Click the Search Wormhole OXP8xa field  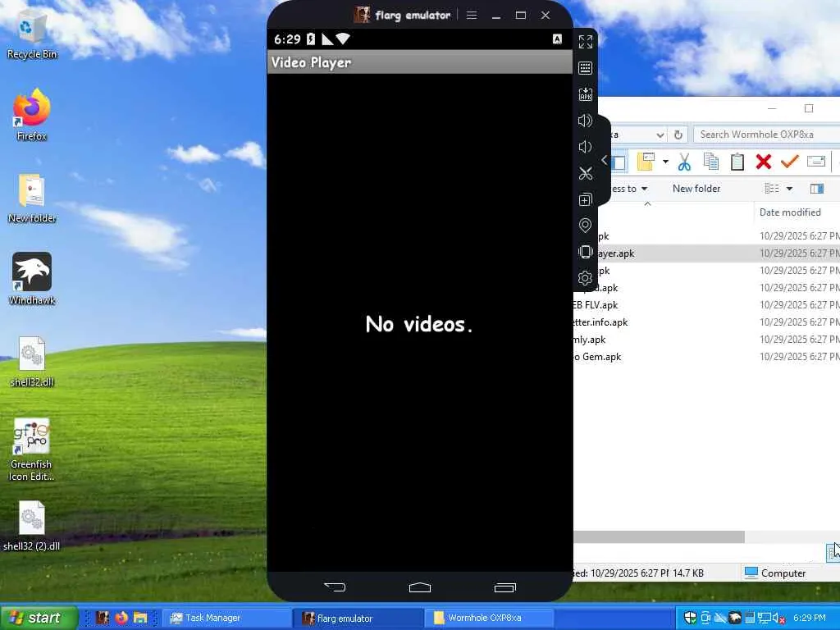(766, 135)
